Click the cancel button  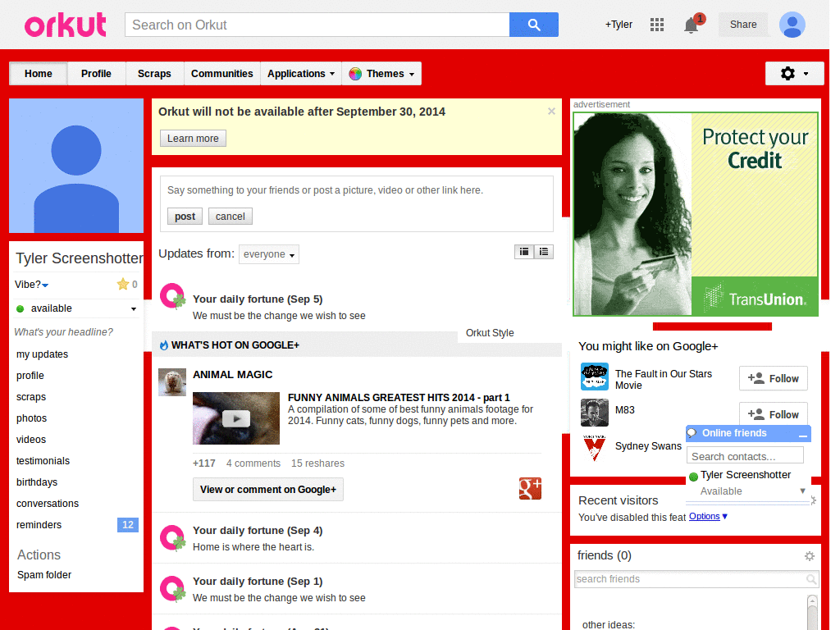click(x=231, y=217)
